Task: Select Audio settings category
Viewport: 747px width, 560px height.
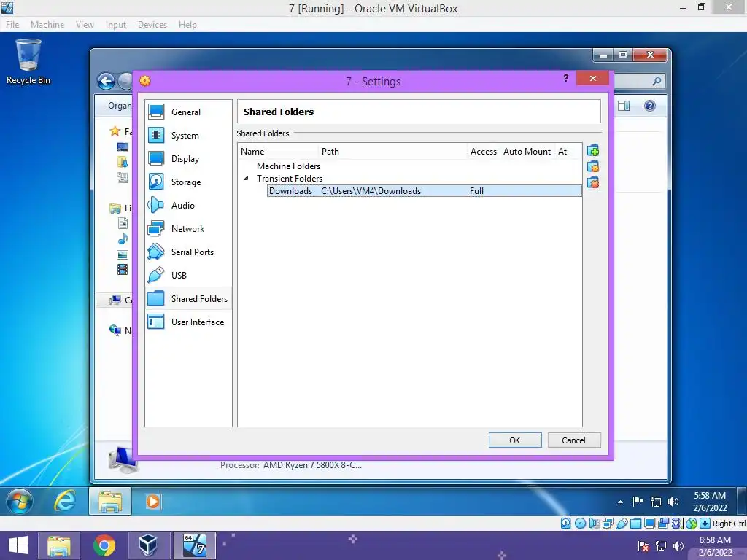Action: tap(189, 205)
